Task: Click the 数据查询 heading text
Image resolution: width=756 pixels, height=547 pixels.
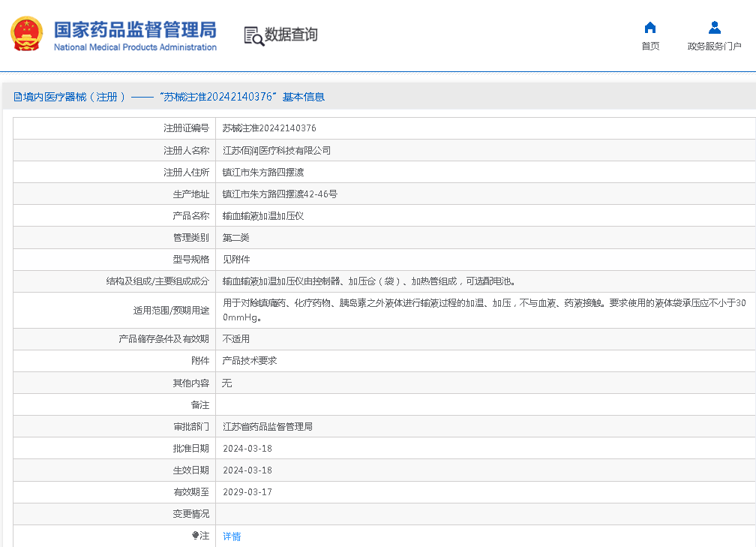Action: (x=291, y=35)
